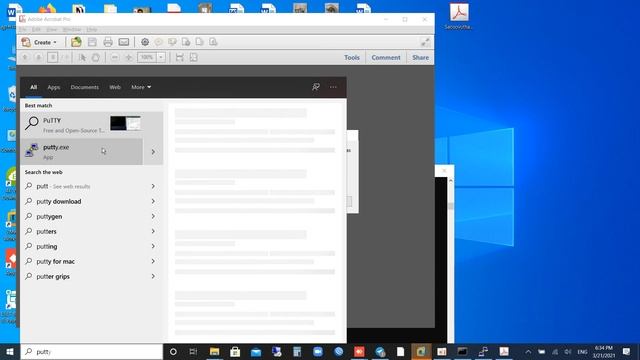The image size is (640, 360).
Task: Click Open file icon in Acrobat
Action: click(76, 42)
